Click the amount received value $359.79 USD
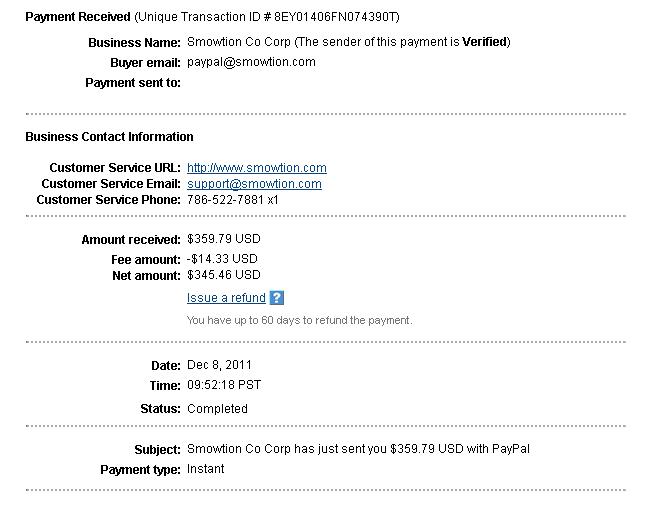This screenshot has height=508, width=657. click(224, 240)
